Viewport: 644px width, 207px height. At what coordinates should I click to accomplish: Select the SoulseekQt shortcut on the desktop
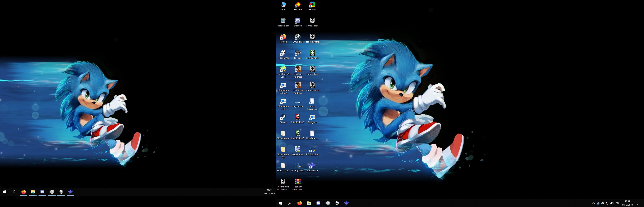pyautogui.click(x=312, y=167)
